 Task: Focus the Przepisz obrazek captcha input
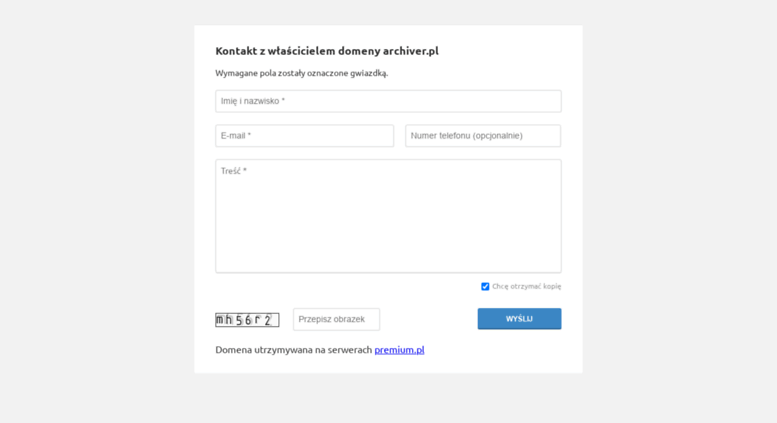click(x=336, y=319)
